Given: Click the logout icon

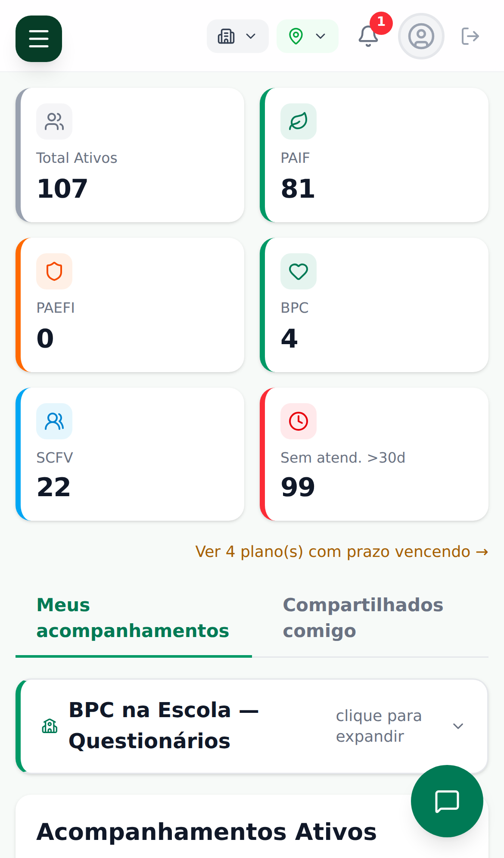Looking at the screenshot, I should [470, 36].
